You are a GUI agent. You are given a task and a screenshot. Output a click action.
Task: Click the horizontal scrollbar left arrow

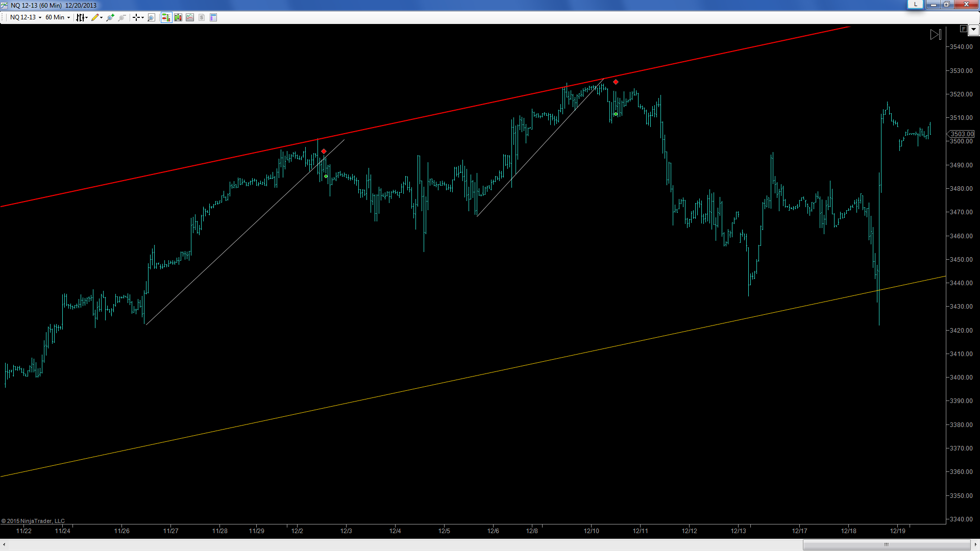(x=4, y=545)
